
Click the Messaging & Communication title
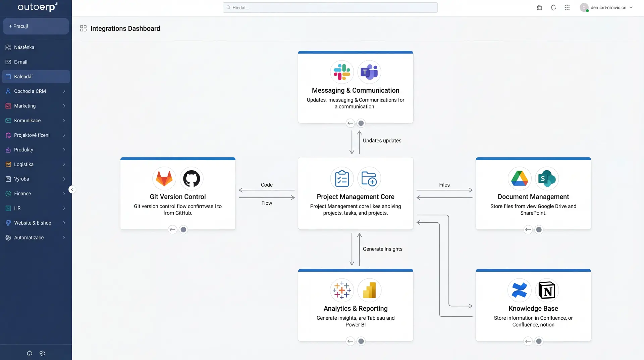point(356,90)
